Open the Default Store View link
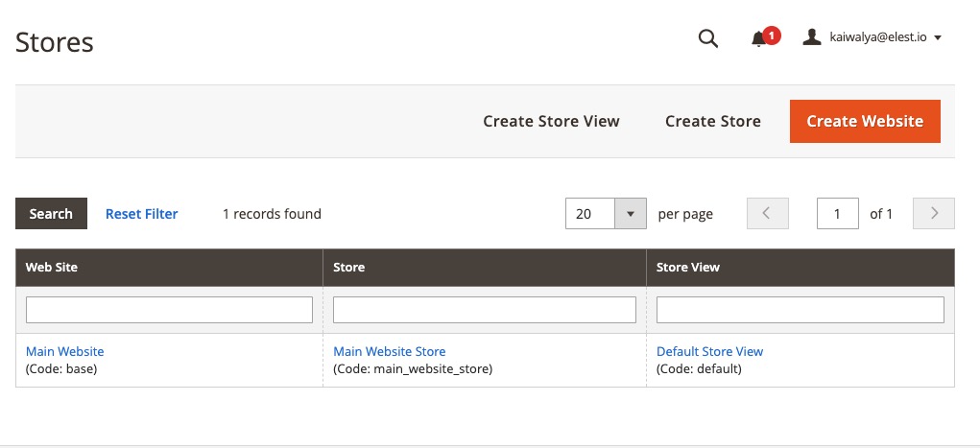980x448 pixels. click(x=709, y=352)
